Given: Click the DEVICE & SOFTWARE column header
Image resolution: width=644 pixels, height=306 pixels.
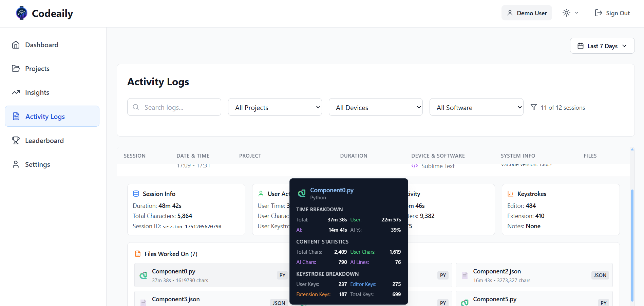Looking at the screenshot, I should click(x=438, y=156).
